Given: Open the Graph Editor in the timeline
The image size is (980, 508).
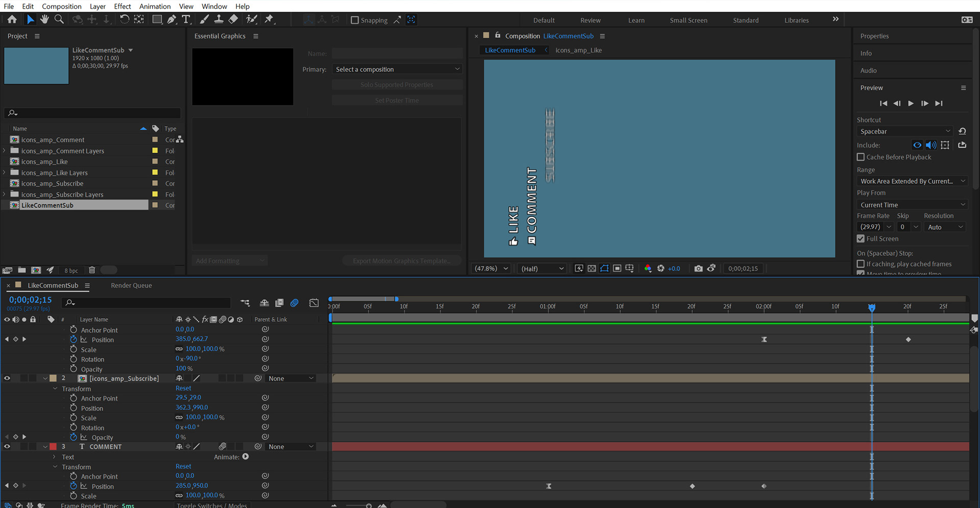Looking at the screenshot, I should 314,303.
